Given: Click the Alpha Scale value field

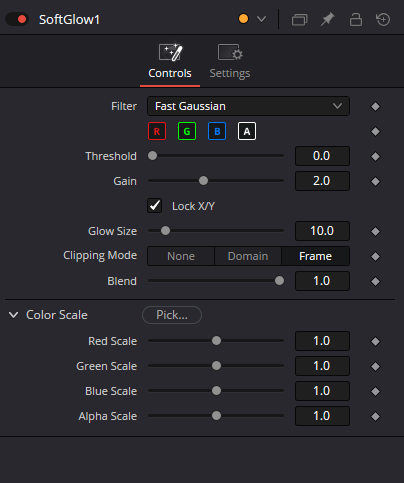Looking at the screenshot, I should [x=322, y=416].
